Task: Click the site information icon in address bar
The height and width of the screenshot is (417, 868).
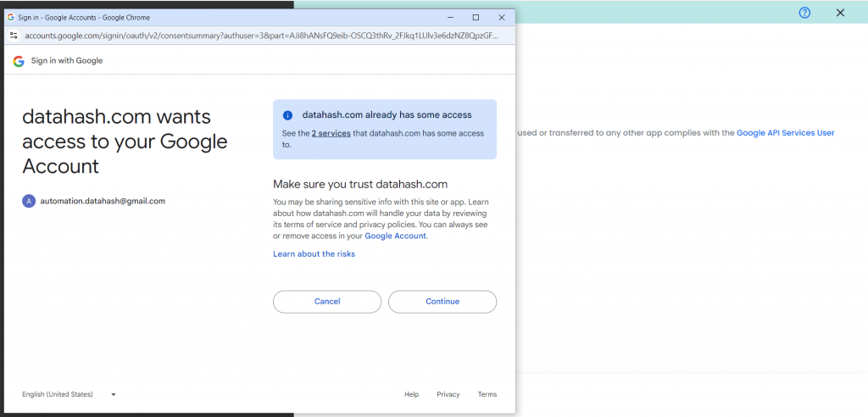Action: tap(14, 36)
